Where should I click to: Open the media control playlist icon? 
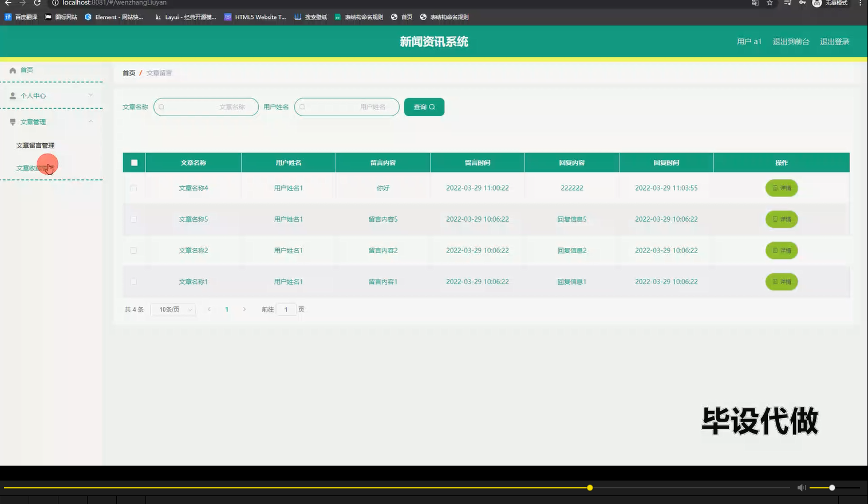click(x=787, y=3)
